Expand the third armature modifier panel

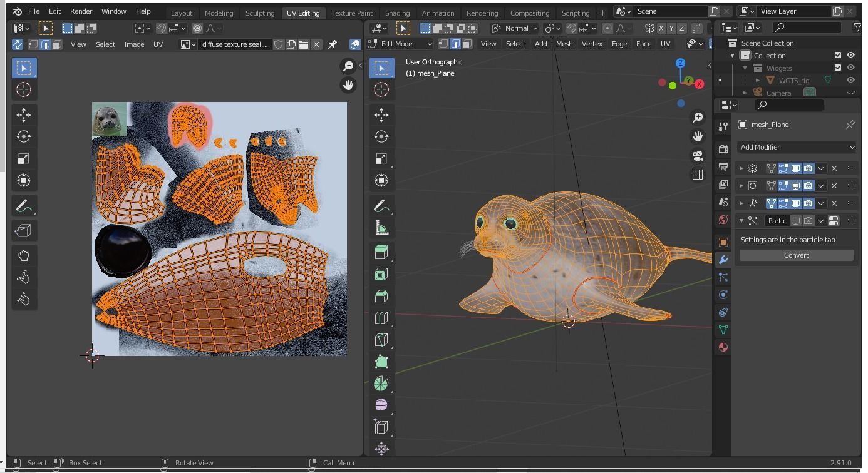tap(741, 203)
